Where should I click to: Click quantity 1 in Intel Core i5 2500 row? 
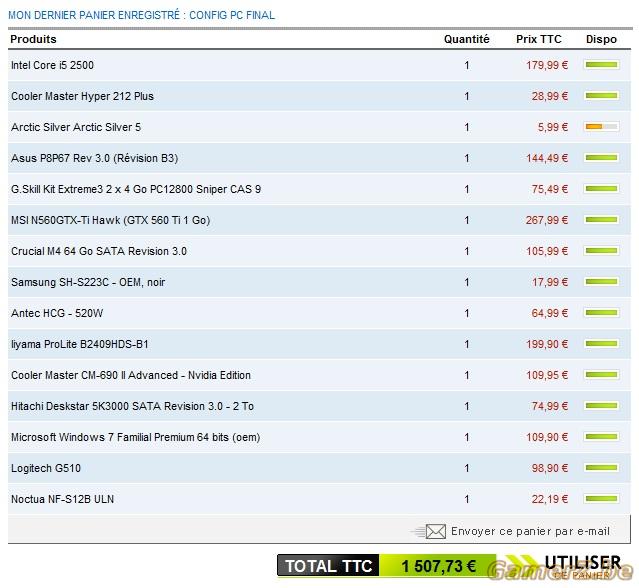(467, 65)
